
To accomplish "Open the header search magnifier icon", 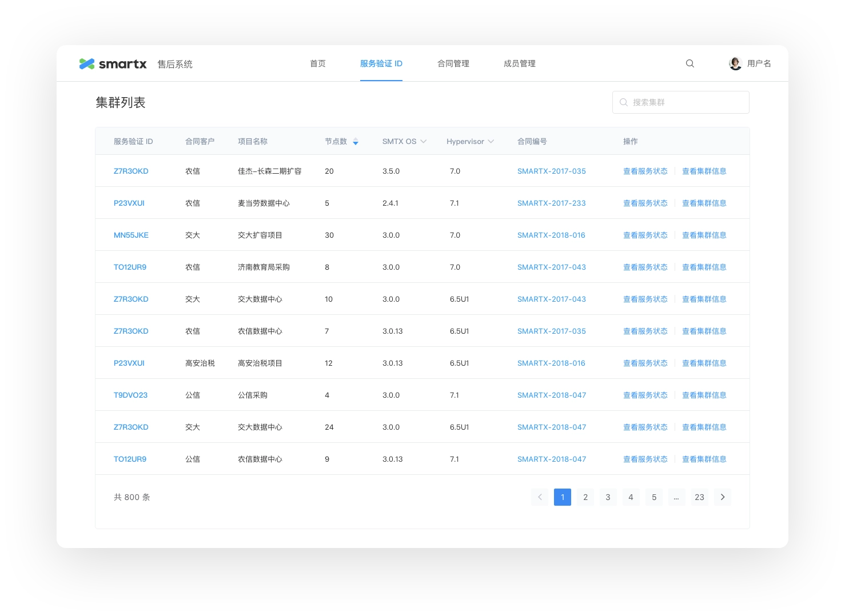I will click(x=690, y=63).
